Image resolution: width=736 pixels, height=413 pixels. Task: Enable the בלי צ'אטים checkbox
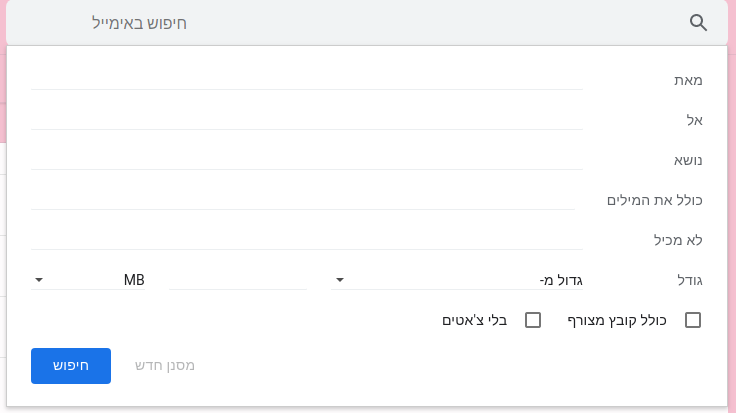pos(533,320)
